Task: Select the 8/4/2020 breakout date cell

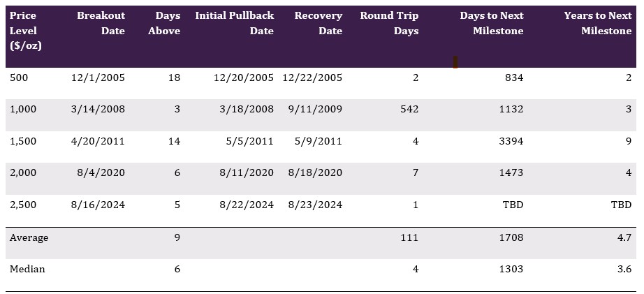Action: click(102, 172)
